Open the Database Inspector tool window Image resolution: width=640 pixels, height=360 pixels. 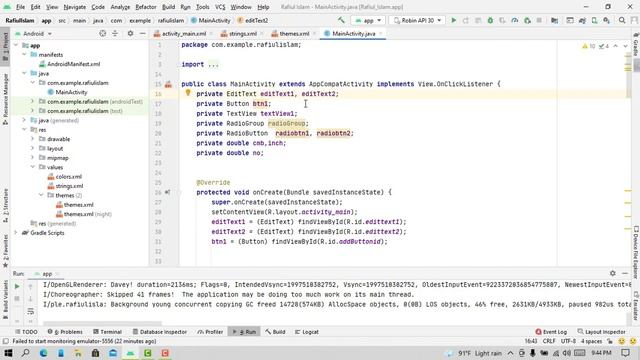click(x=160, y=332)
